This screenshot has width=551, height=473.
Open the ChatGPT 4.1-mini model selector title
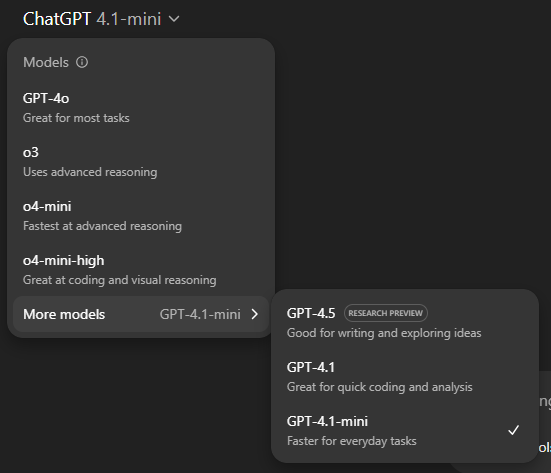pos(101,19)
